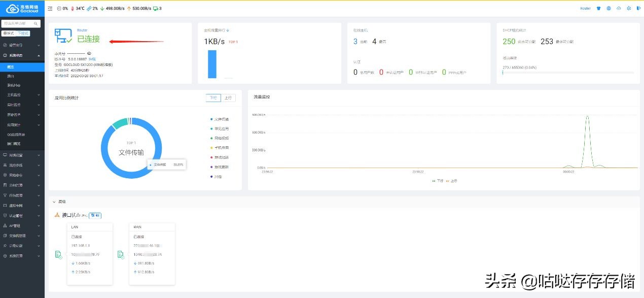The width and height of the screenshot is (644, 298).
Task: Click the WAN interface status icon
Action: click(x=121, y=254)
